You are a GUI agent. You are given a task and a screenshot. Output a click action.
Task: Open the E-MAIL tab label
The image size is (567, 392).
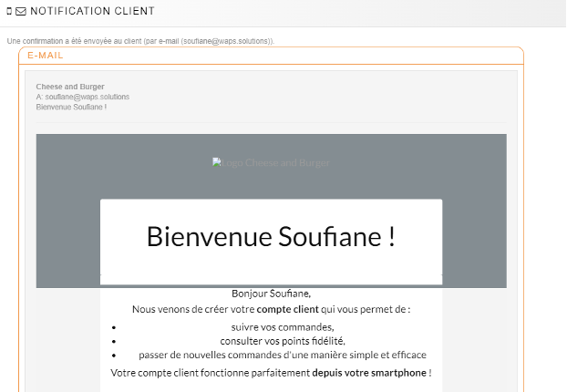46,56
